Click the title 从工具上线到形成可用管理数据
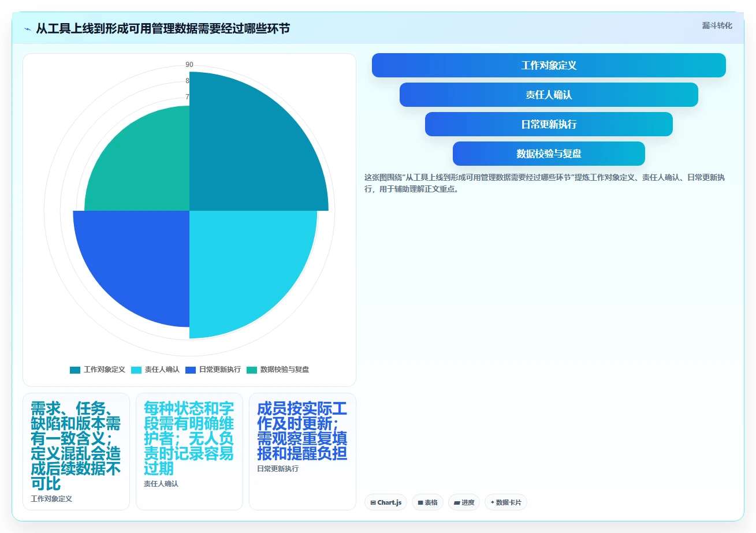 (163, 28)
